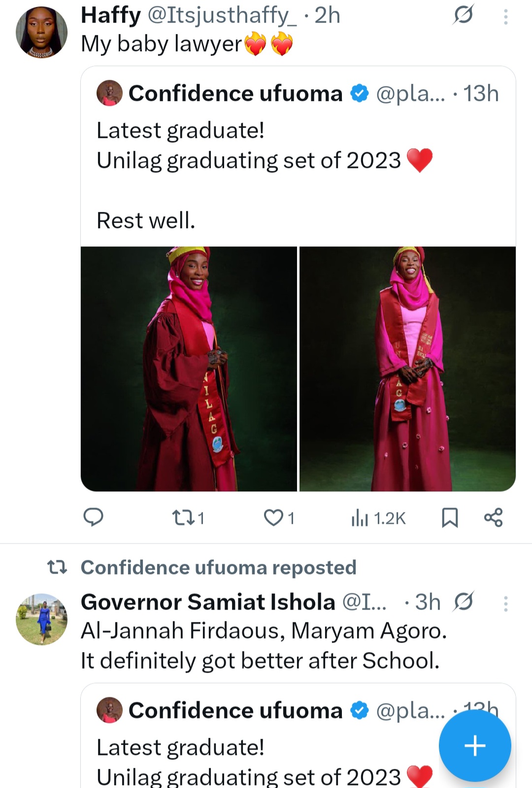The width and height of the screenshot is (532, 788).
Task: Bookmark Haffy's post
Action: [449, 517]
